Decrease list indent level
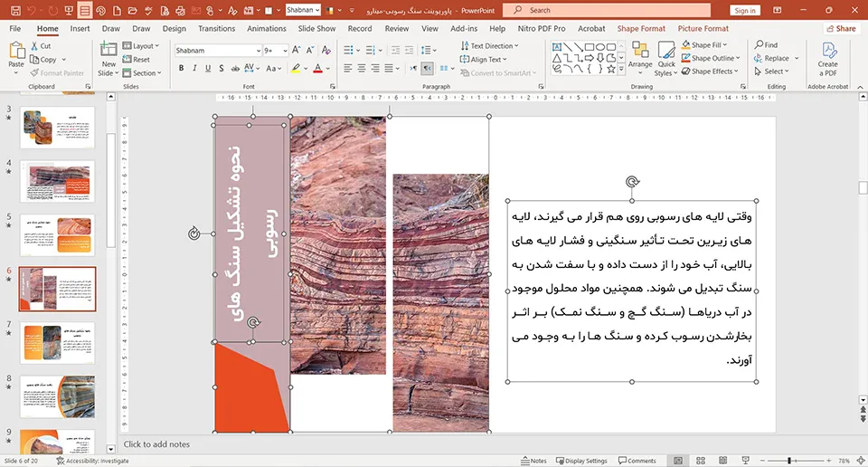Viewport: 868px width, 467px height. 395,51
